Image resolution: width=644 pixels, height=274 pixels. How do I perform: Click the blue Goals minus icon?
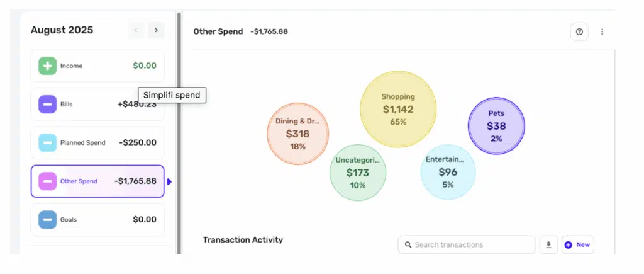coord(48,220)
